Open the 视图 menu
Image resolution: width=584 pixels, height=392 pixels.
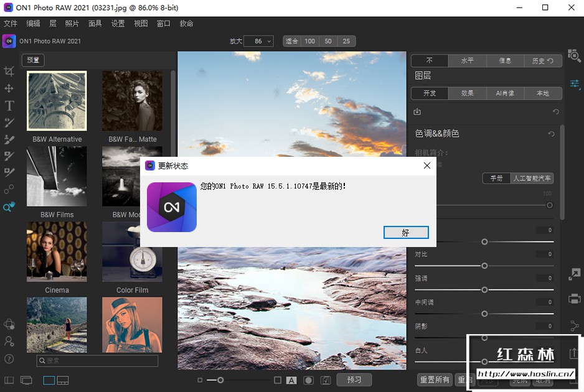(x=141, y=24)
